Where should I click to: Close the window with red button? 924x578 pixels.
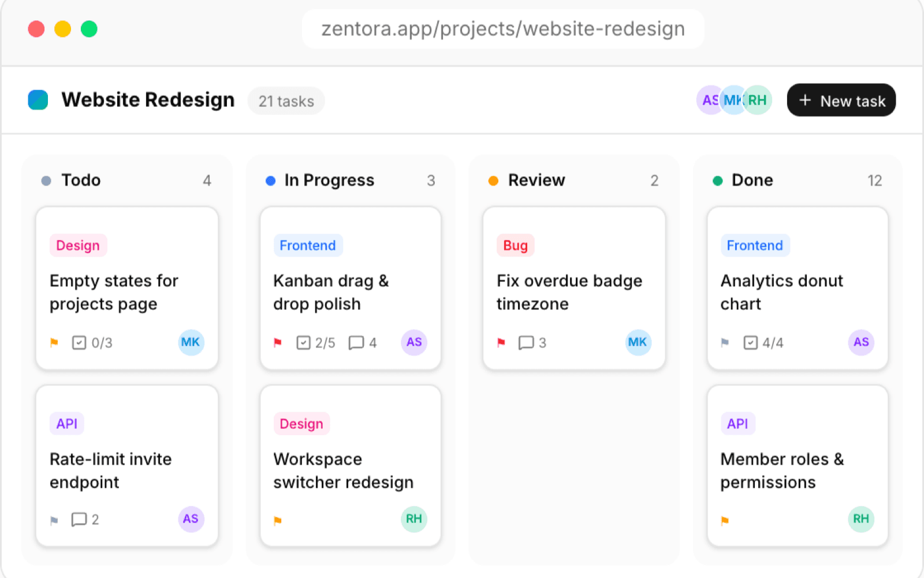click(x=36, y=29)
